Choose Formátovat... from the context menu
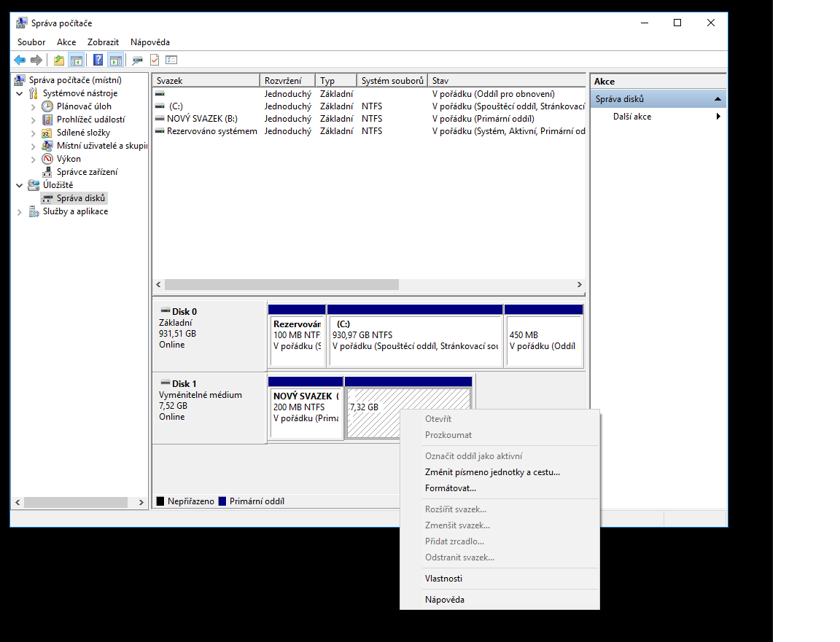The image size is (840, 642). pos(450,488)
